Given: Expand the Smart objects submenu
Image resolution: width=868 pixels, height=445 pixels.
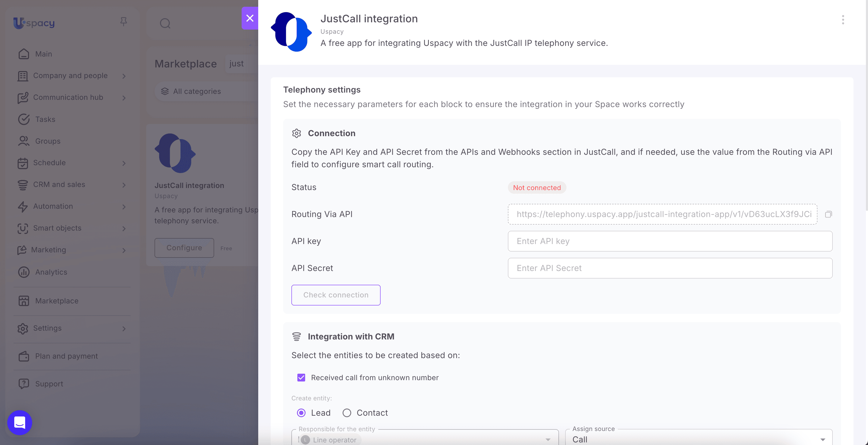Looking at the screenshot, I should pos(124,229).
